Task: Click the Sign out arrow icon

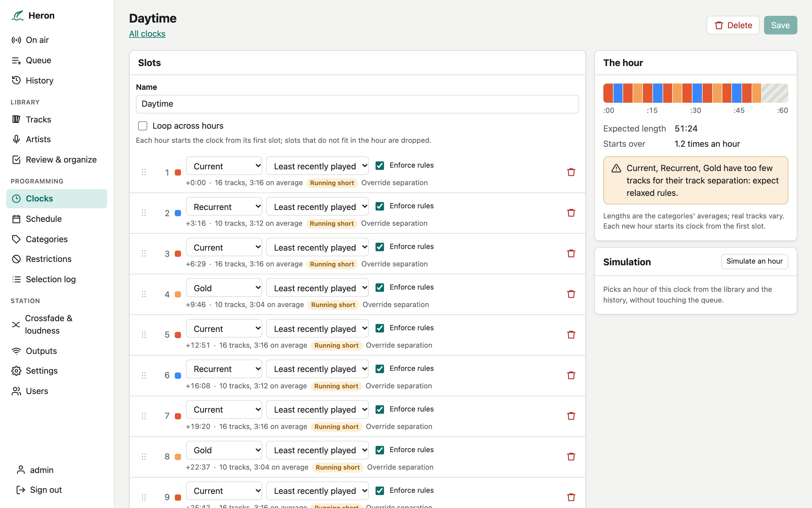Action: pos(21,490)
